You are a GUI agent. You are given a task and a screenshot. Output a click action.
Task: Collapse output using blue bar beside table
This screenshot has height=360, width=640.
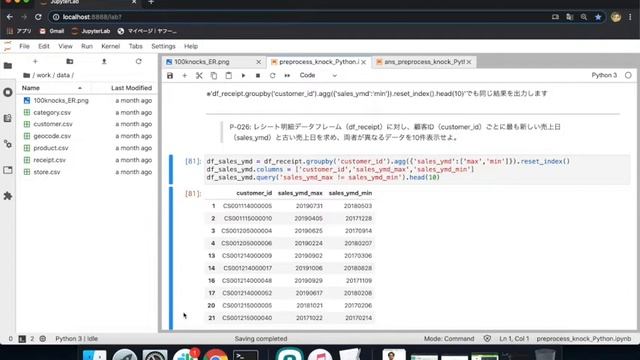[x=171, y=258]
